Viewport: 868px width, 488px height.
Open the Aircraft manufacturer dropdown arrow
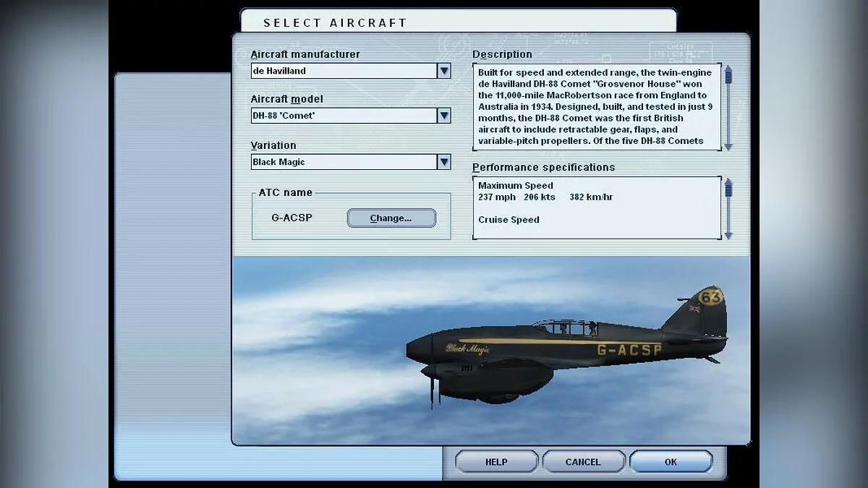444,71
